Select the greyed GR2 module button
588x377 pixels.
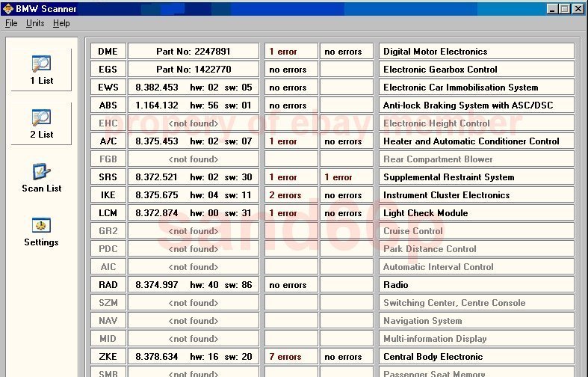point(108,231)
